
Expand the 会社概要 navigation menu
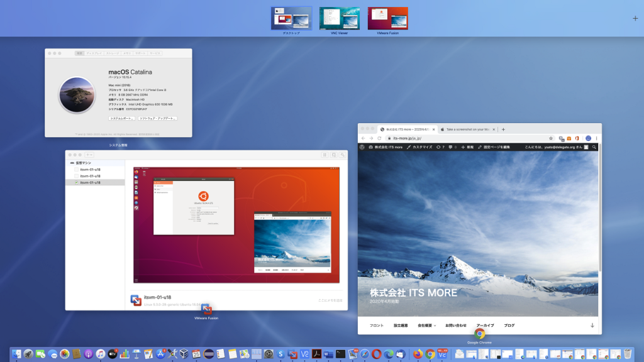426,326
